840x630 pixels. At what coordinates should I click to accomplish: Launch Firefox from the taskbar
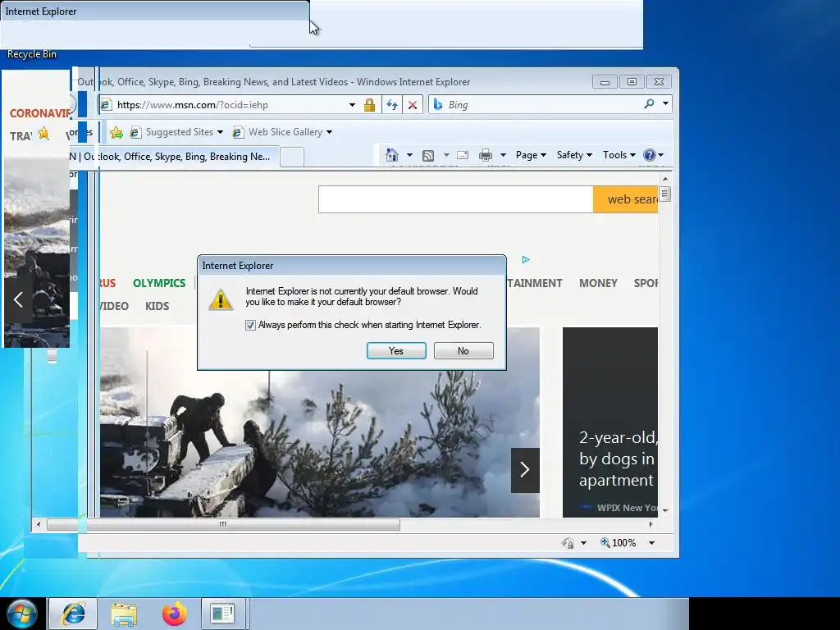pyautogui.click(x=175, y=614)
